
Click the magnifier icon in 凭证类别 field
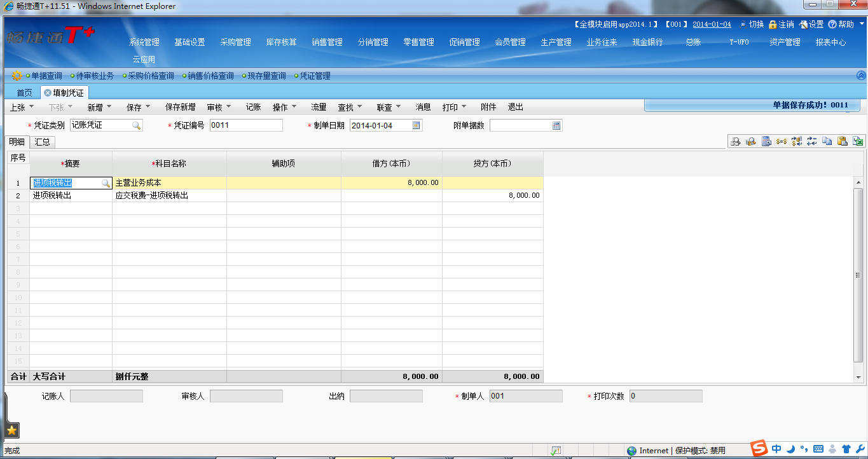click(x=136, y=125)
